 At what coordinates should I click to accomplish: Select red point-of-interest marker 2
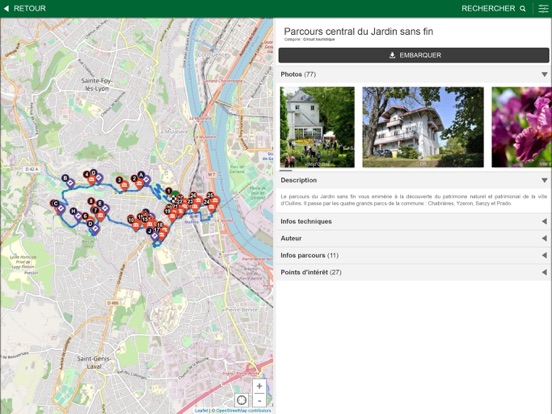click(x=139, y=183)
